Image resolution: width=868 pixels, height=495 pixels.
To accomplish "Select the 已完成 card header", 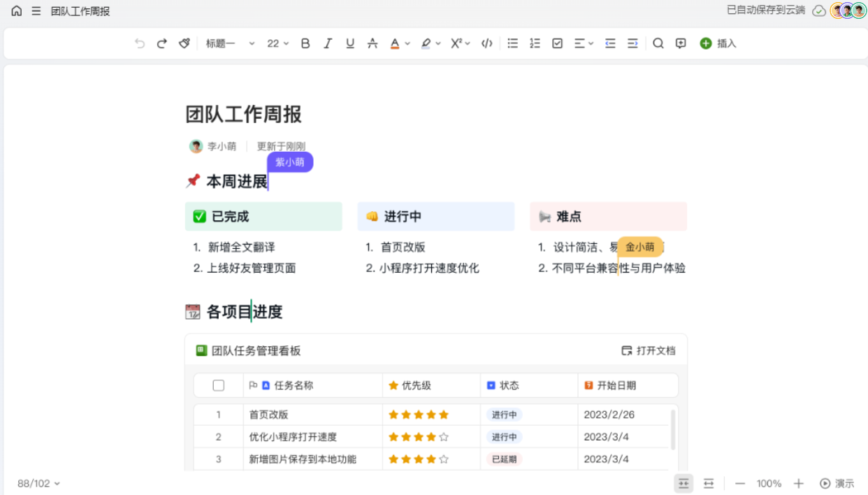I will click(x=263, y=217).
